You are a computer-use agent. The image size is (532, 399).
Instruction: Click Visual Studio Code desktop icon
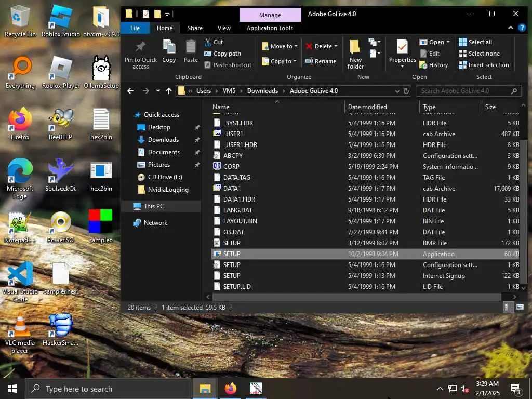click(20, 282)
